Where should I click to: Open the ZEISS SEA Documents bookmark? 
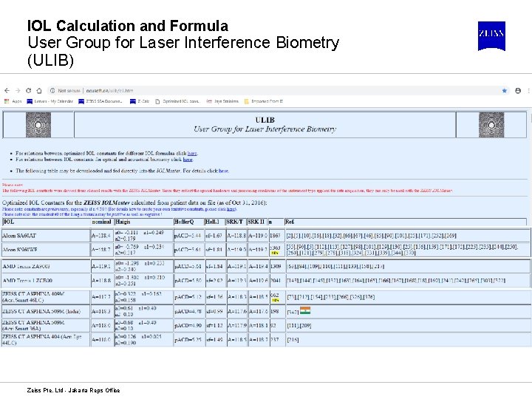100,101
